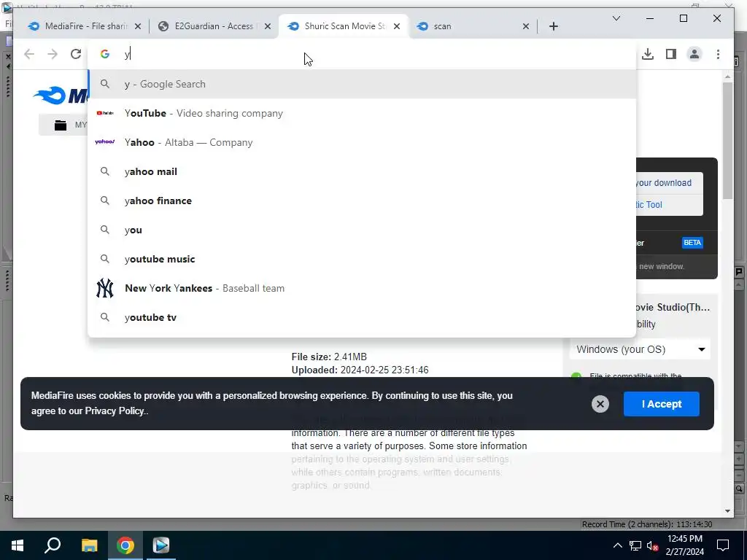This screenshot has height=560, width=747.
Task: Select Shuric Scan Movie Studio tab
Action: click(x=343, y=26)
